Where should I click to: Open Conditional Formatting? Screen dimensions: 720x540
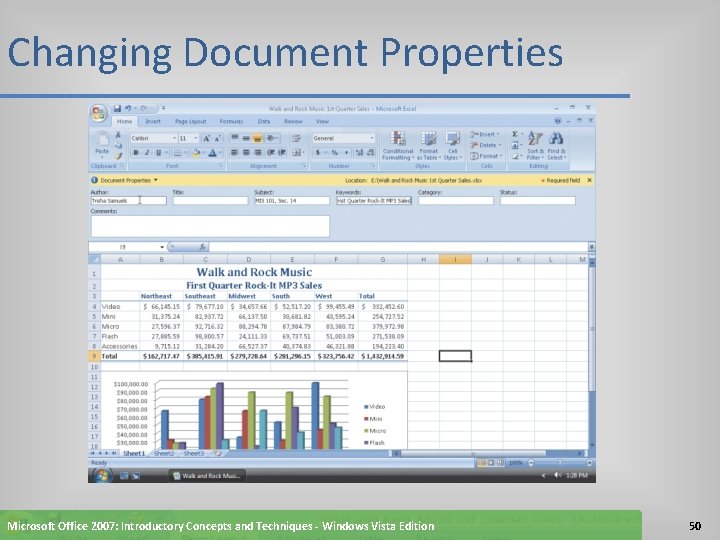click(x=398, y=146)
